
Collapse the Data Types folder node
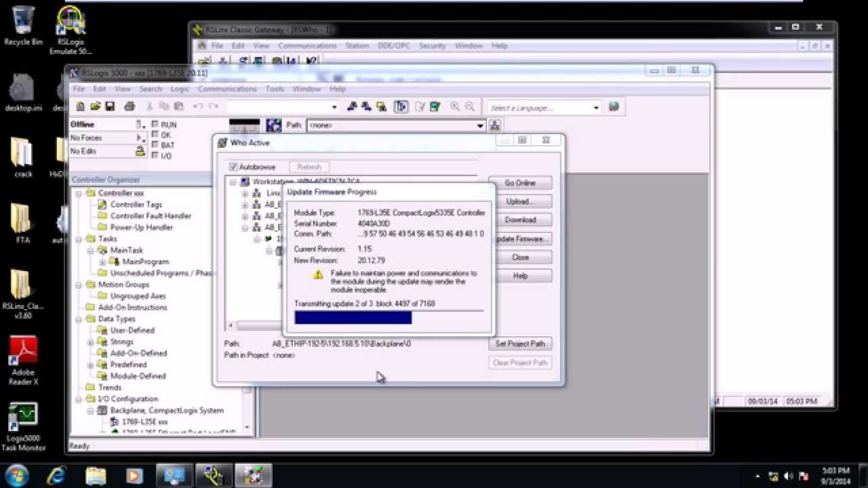click(x=79, y=319)
